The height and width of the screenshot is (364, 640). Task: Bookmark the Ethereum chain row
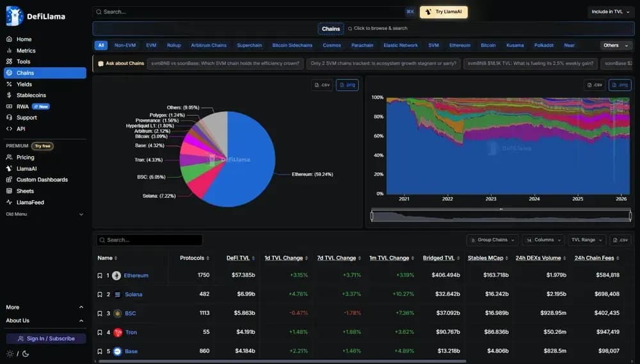pyautogui.click(x=100, y=276)
